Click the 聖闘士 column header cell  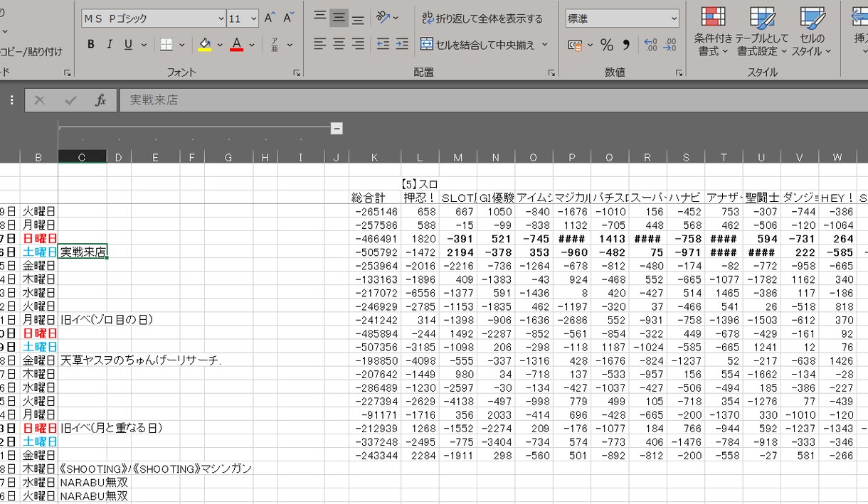click(761, 198)
